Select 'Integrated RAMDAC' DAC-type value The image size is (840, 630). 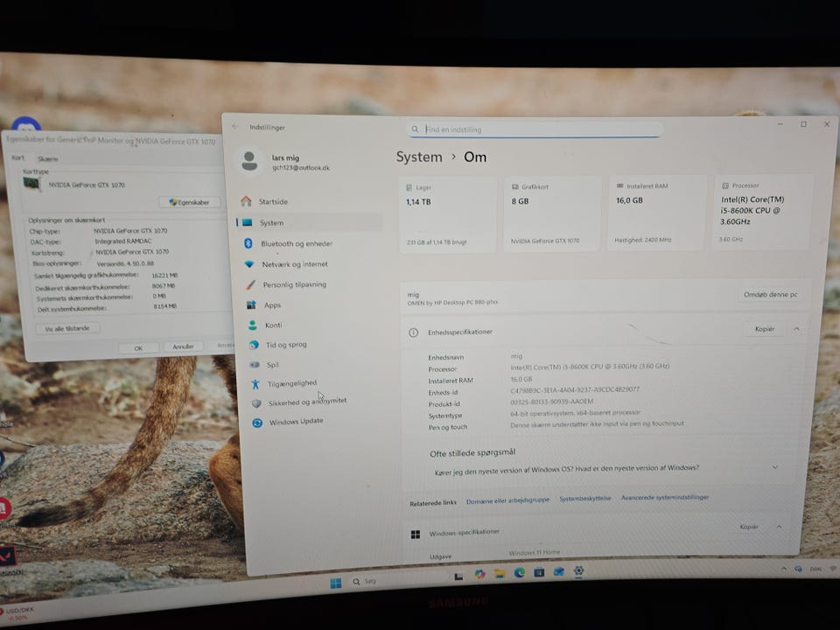tap(123, 241)
